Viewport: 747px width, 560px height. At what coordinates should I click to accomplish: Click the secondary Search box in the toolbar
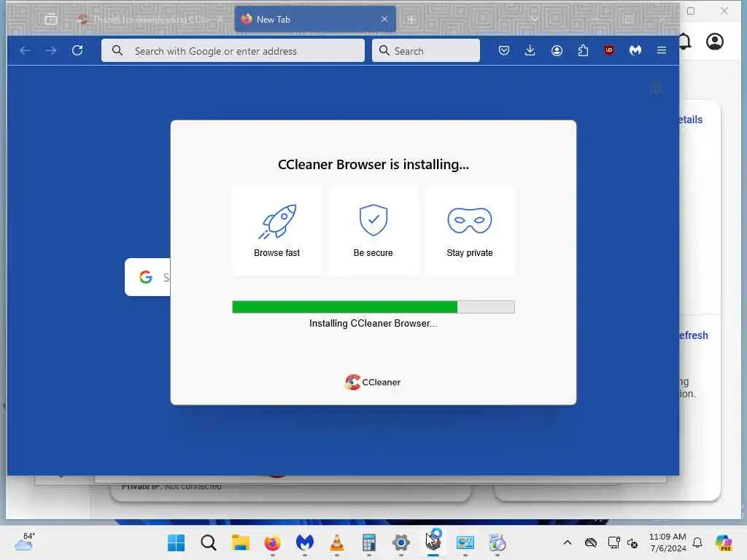coord(426,50)
